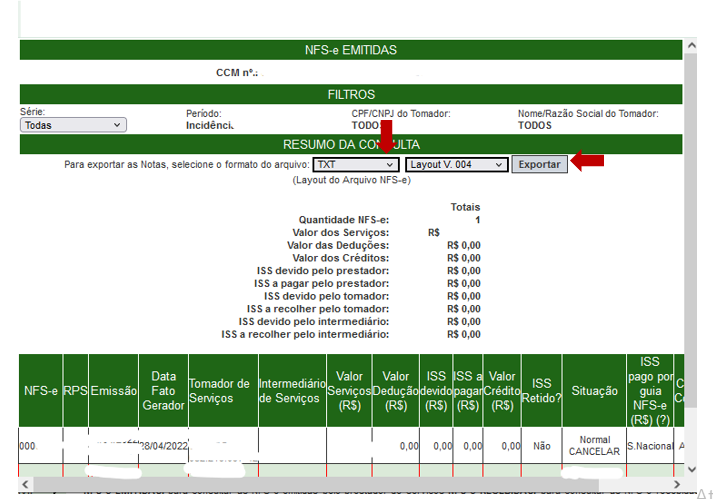Screen dimensions: 713x499
Task: Click the Quantidade NFS-e total label
Action: 344,220
